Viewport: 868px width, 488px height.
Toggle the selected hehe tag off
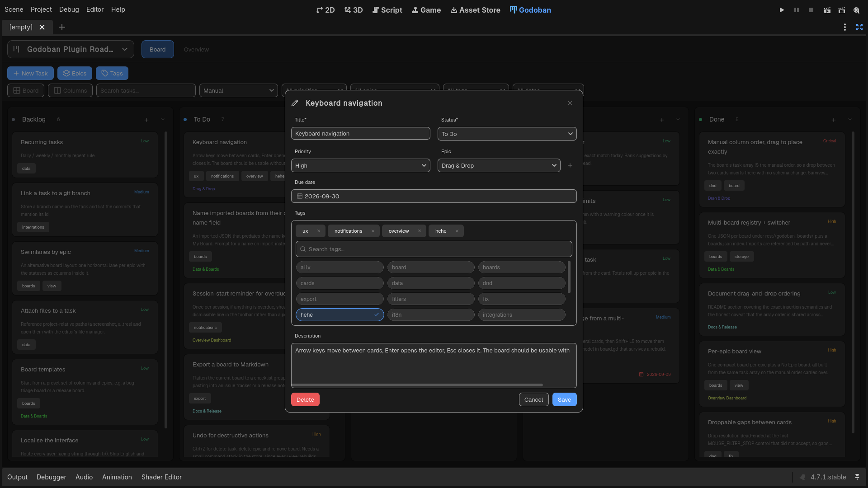click(340, 315)
